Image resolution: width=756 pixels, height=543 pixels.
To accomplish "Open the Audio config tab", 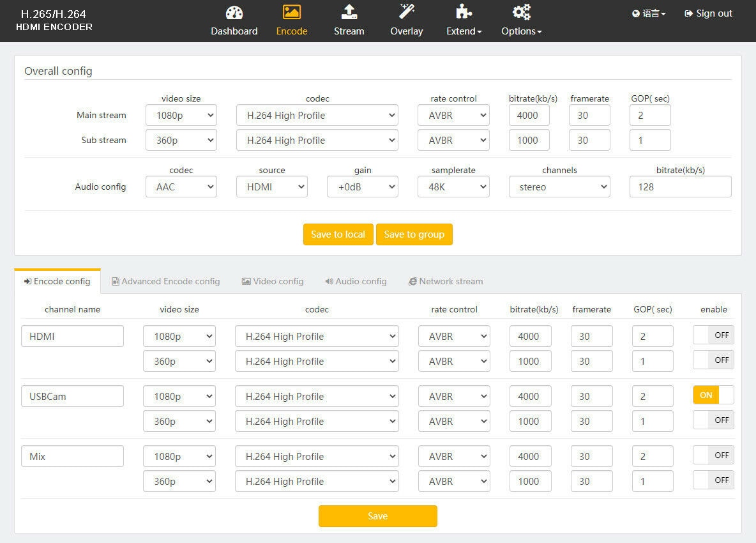I will coord(356,281).
